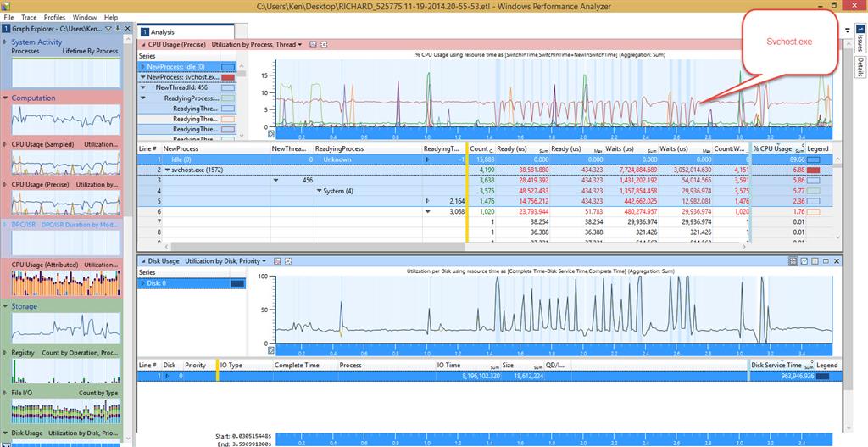The height and width of the screenshot is (447, 868).
Task: Sort by the Complete Time column header
Action: point(304,365)
